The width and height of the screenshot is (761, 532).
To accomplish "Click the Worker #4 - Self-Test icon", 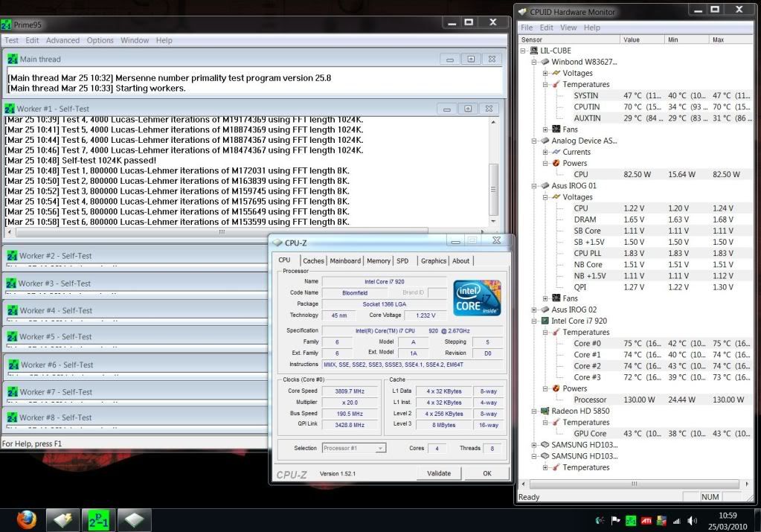I will point(12,311).
